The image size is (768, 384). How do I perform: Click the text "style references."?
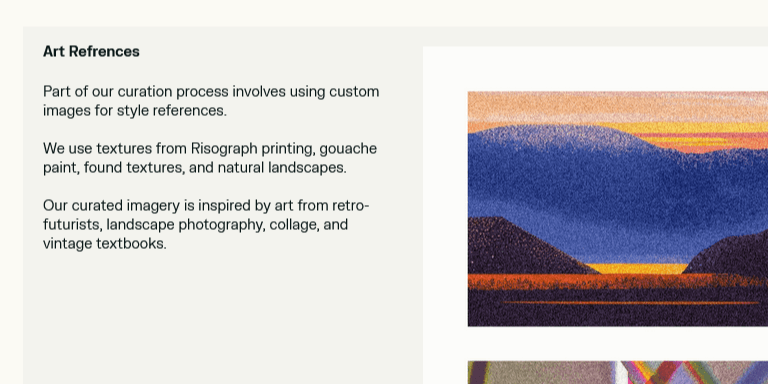click(x=172, y=111)
